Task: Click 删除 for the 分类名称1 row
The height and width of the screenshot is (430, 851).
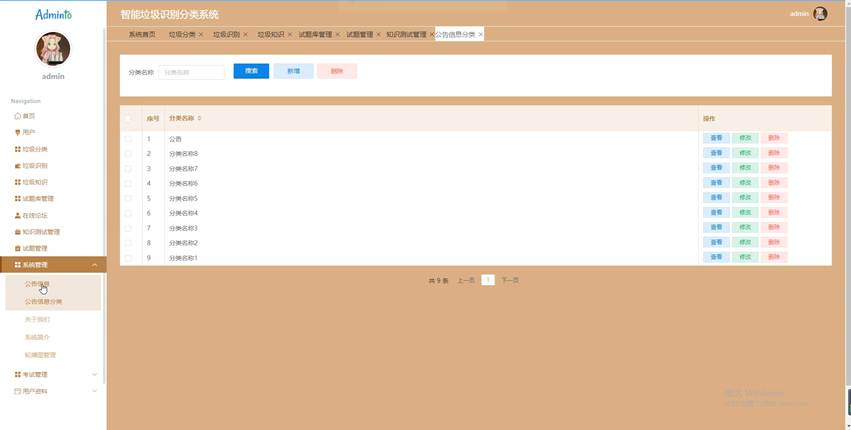Action: point(774,257)
